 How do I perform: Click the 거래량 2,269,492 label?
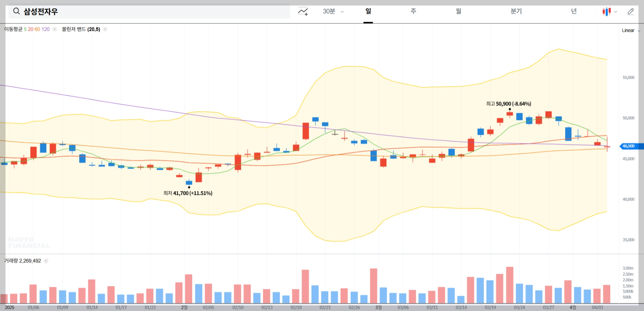(22, 261)
